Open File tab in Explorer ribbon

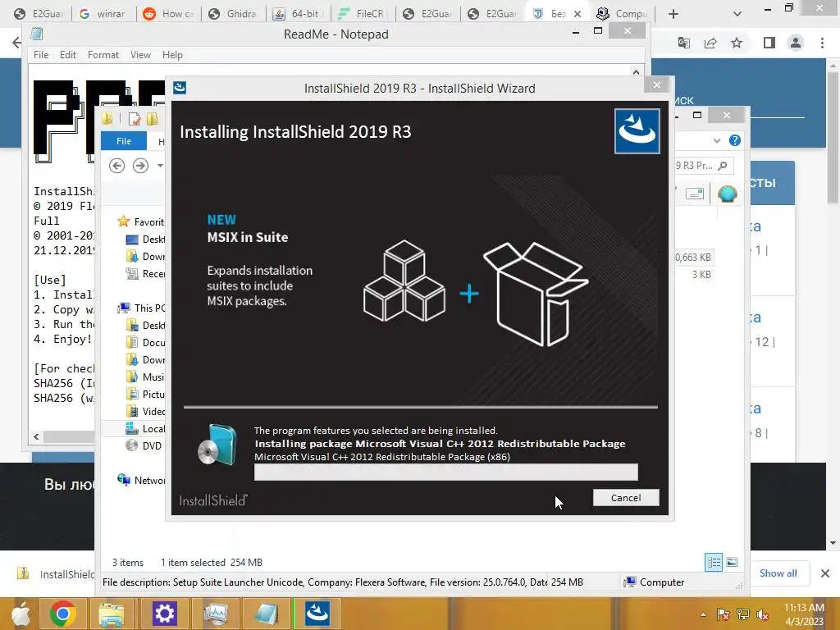pyautogui.click(x=124, y=141)
